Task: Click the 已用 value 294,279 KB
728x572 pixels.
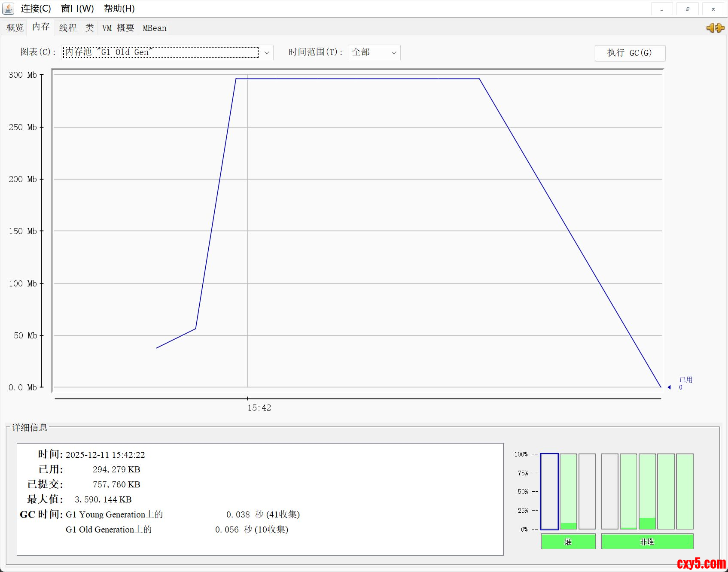Action: [116, 469]
